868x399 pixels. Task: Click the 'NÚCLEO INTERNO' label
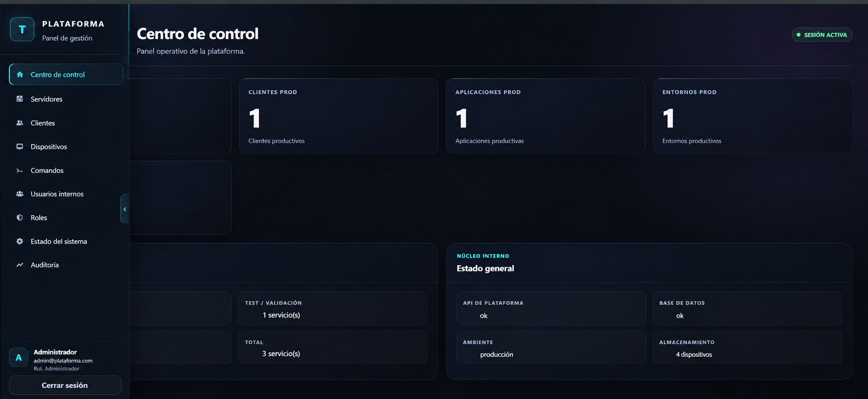pyautogui.click(x=483, y=256)
